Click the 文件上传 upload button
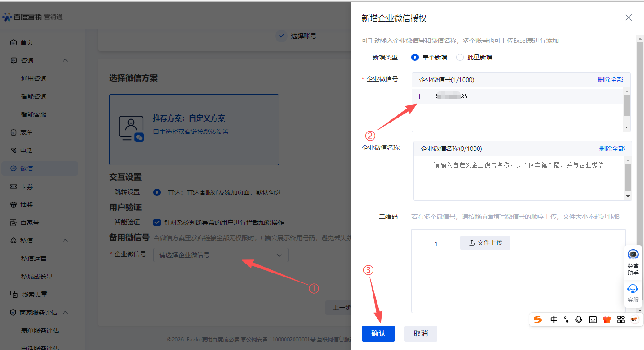Screen dimensions: 644x350 coord(485,243)
